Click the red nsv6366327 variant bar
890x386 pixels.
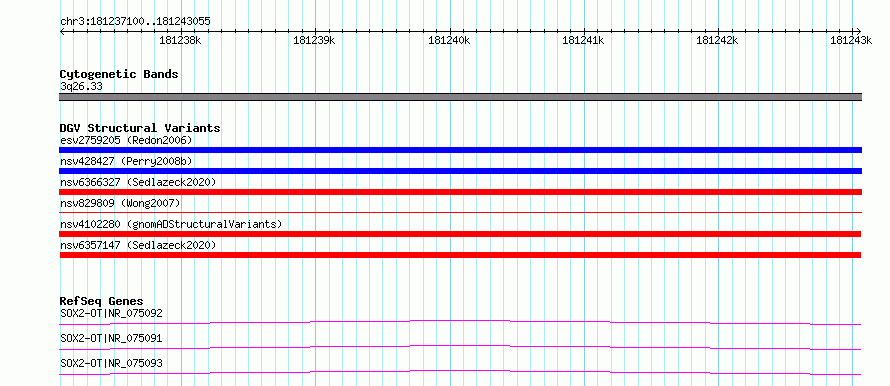coord(460,192)
